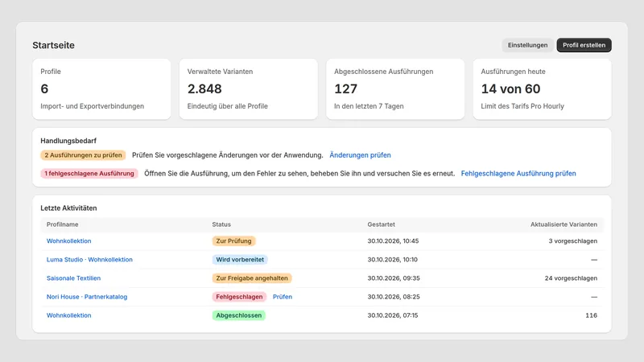Click Zur Freigabe angehalten status badge
This screenshot has width=644, height=362.
(252, 278)
